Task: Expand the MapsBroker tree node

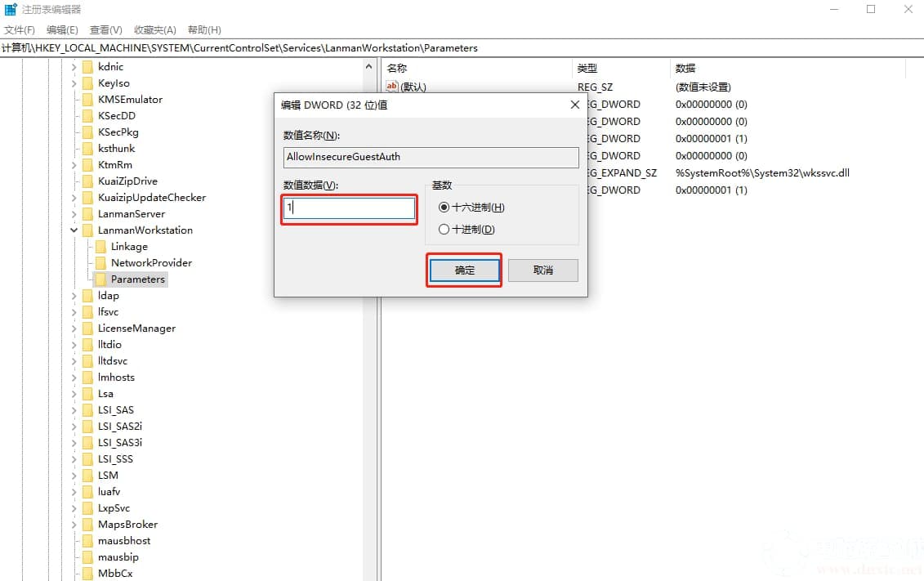Action: (x=74, y=525)
